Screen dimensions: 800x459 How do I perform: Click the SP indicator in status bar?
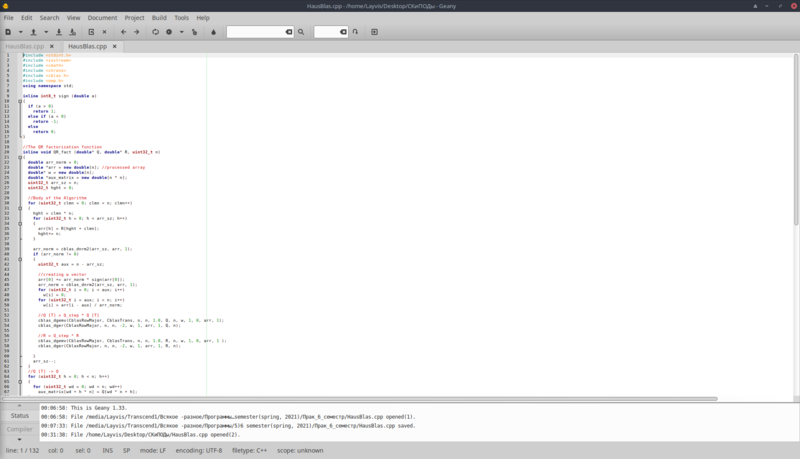(127, 450)
